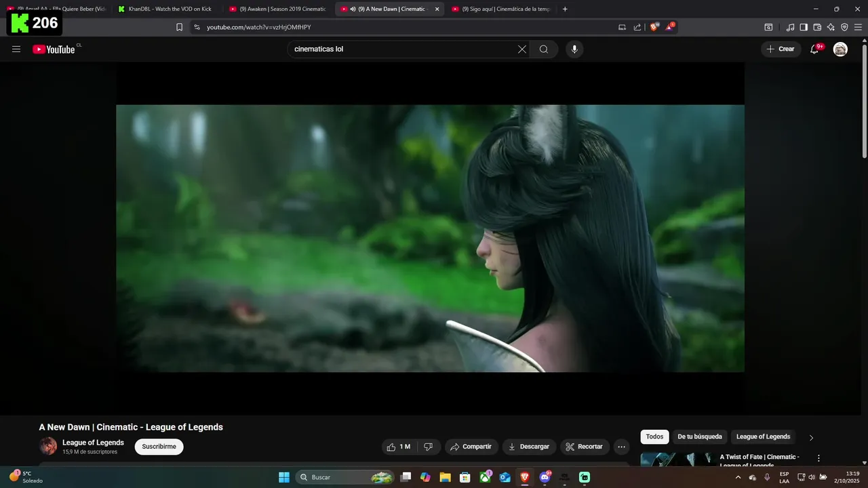The width and height of the screenshot is (868, 488).
Task: Open the three-dot more actions button
Action: click(x=621, y=447)
